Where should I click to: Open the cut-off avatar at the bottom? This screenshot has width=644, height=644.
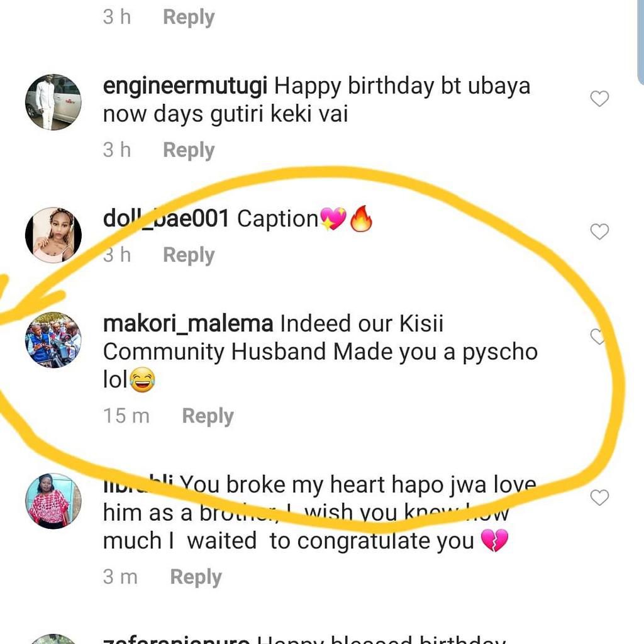53,640
